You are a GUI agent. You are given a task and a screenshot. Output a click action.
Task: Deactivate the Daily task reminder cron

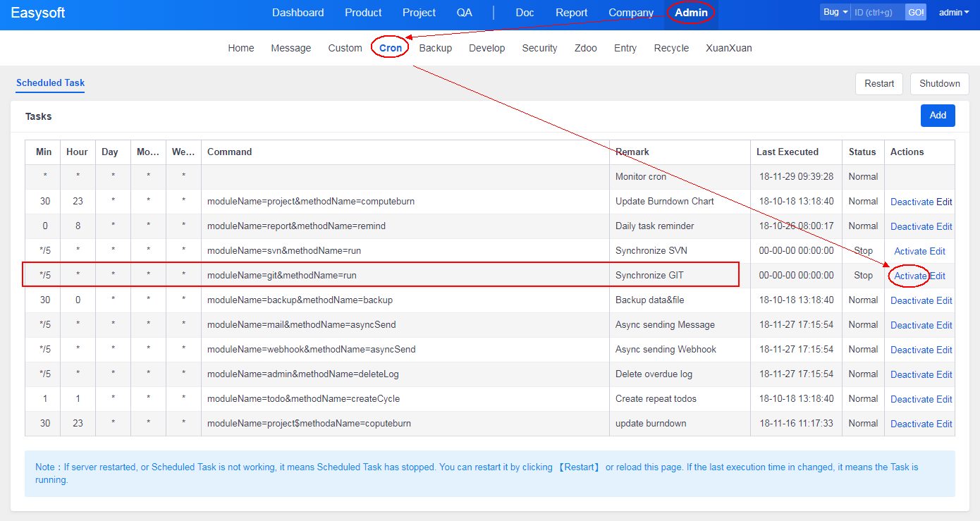(912, 226)
